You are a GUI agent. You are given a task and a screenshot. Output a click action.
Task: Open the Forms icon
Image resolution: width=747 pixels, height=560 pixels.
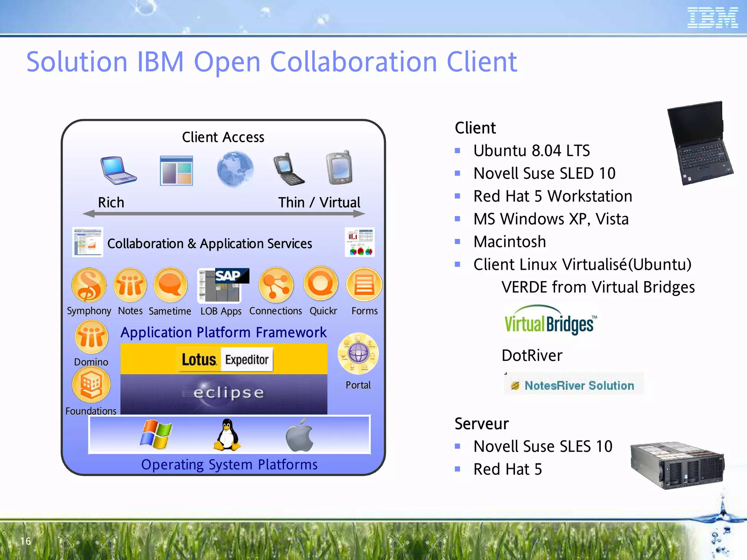364,285
